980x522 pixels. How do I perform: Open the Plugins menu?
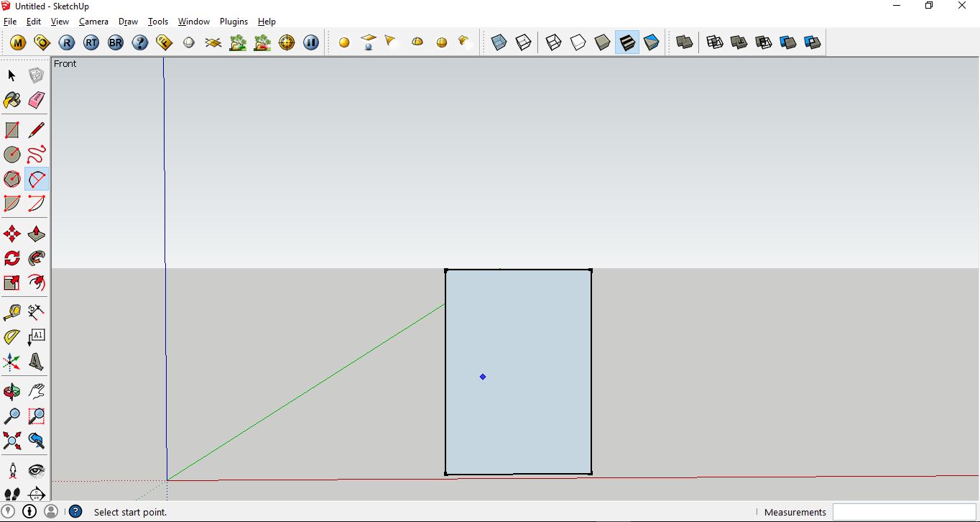click(x=234, y=22)
